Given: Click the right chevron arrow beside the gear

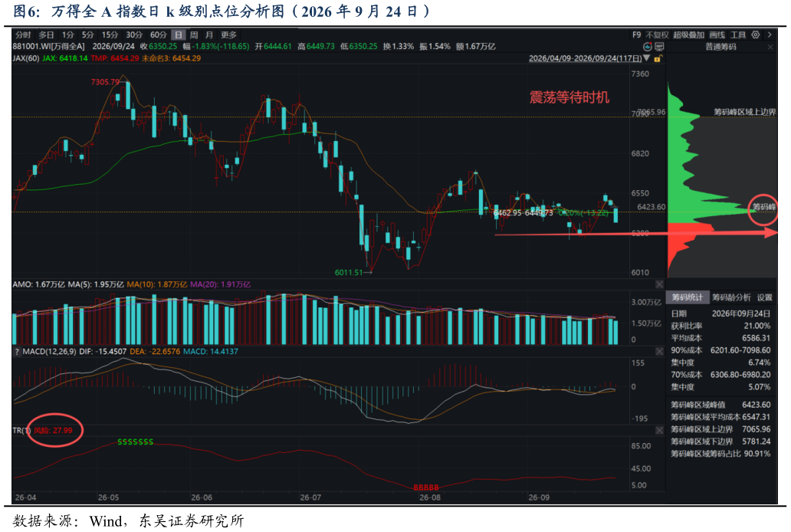Looking at the screenshot, I should [770, 34].
